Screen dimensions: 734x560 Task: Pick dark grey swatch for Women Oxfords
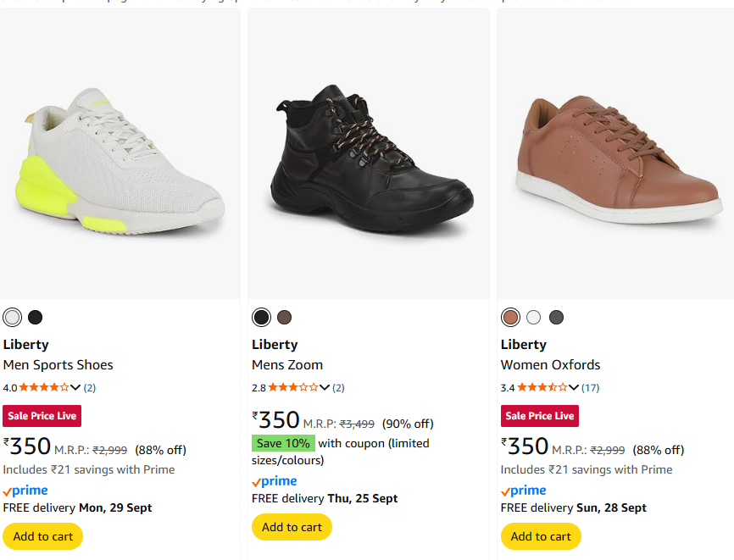556,318
